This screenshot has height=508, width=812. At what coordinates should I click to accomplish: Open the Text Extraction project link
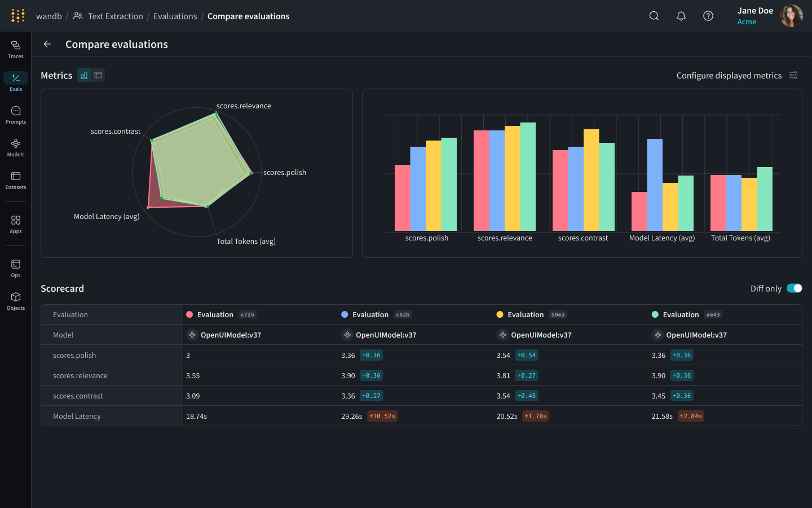[x=114, y=16]
